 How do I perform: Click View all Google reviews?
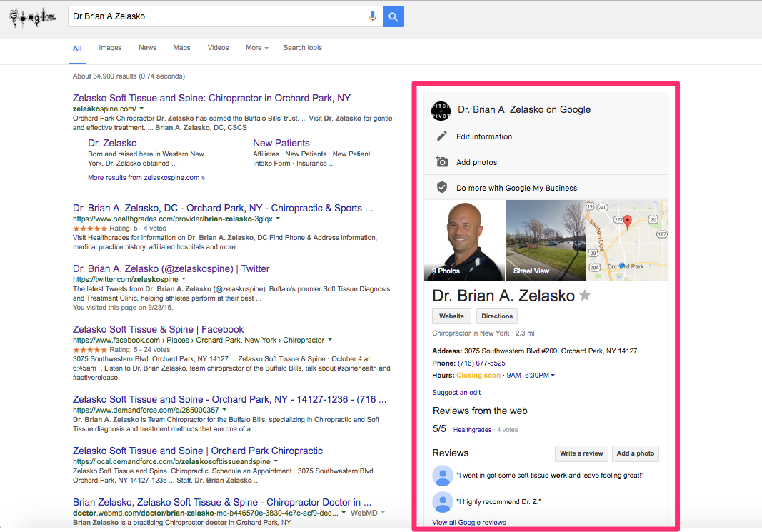click(x=469, y=523)
